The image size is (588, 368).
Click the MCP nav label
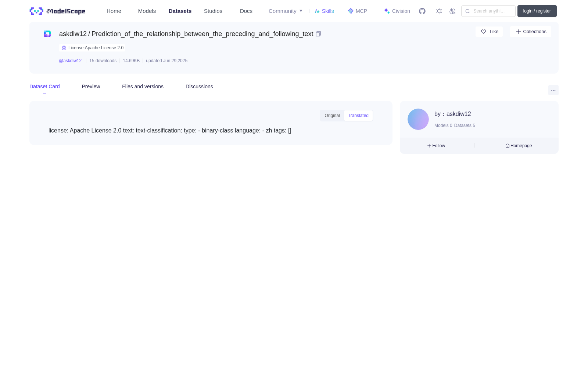point(361,11)
